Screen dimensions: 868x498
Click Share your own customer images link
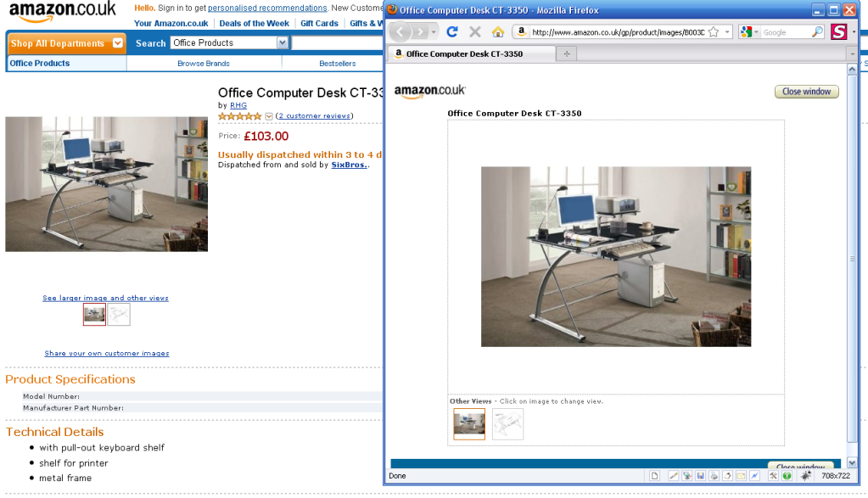coord(107,353)
